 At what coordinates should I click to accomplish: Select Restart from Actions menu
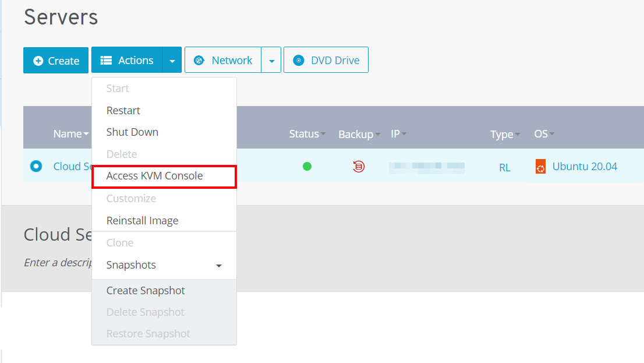[x=164, y=110]
